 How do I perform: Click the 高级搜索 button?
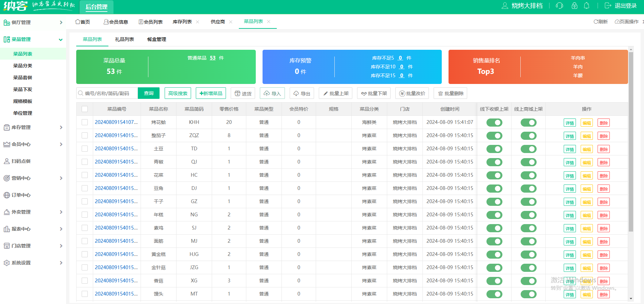[x=178, y=93]
